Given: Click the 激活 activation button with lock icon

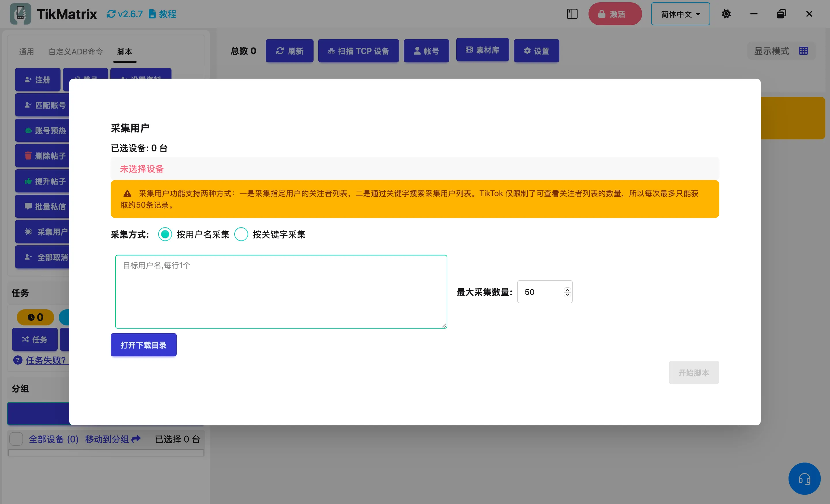Looking at the screenshot, I should coord(614,14).
